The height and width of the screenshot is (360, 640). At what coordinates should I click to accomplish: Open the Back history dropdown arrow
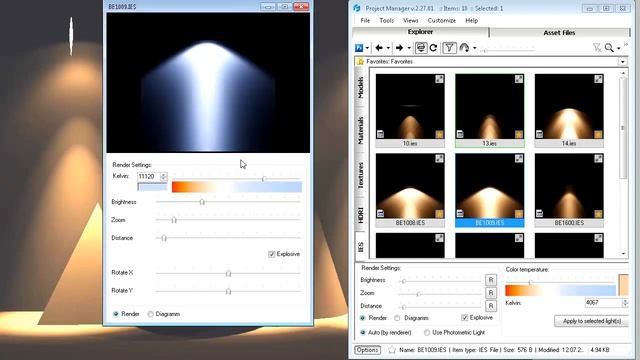(388, 48)
